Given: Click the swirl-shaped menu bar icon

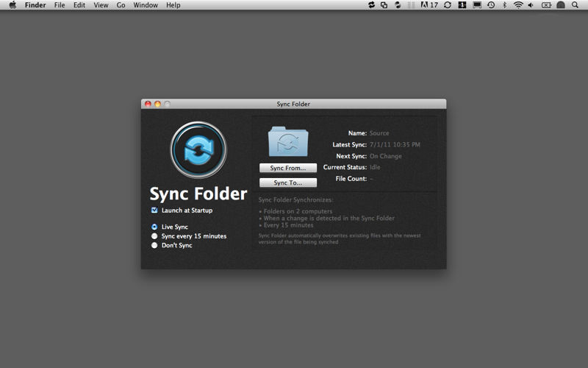Looking at the screenshot, I should pyautogui.click(x=398, y=5).
